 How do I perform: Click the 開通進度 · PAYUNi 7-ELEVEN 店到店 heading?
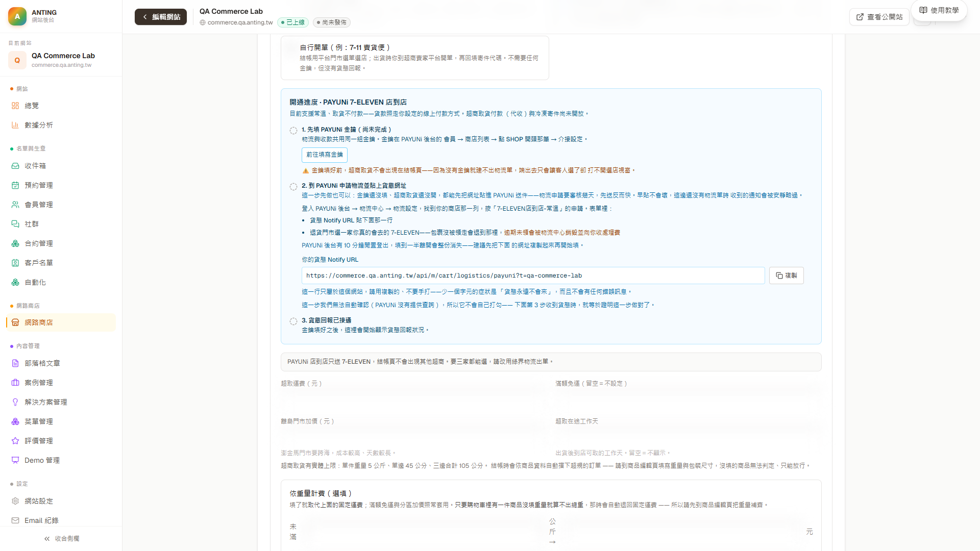point(348,102)
